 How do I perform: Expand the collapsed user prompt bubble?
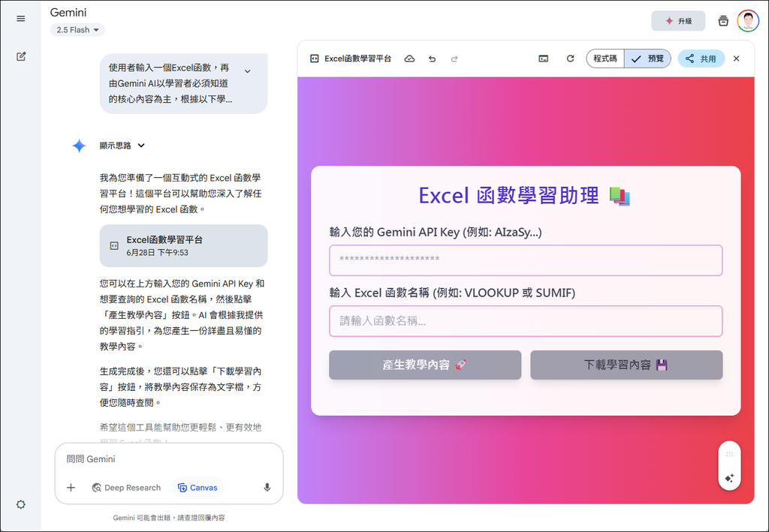point(248,71)
